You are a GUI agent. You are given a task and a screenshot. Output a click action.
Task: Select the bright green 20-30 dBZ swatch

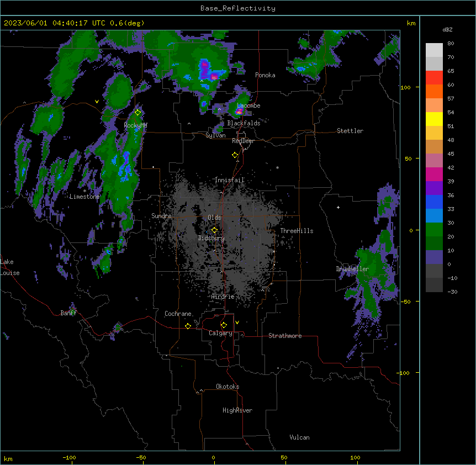tap(434, 230)
